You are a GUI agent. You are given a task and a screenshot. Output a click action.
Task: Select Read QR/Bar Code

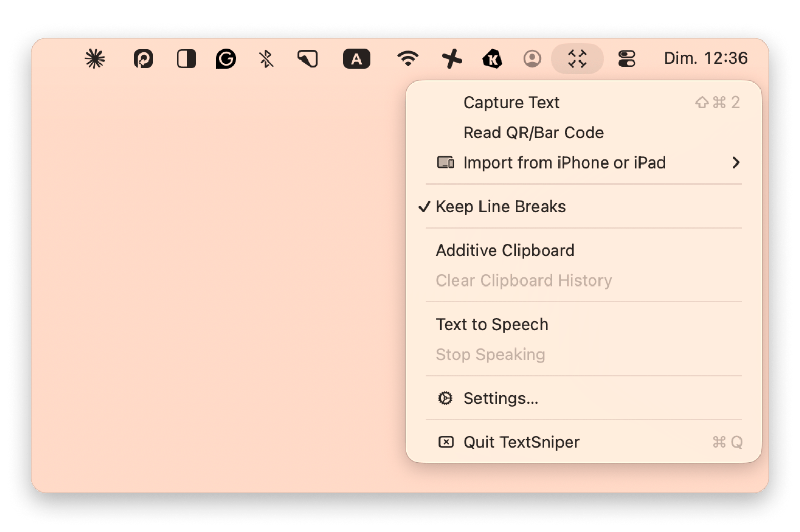pos(584,133)
